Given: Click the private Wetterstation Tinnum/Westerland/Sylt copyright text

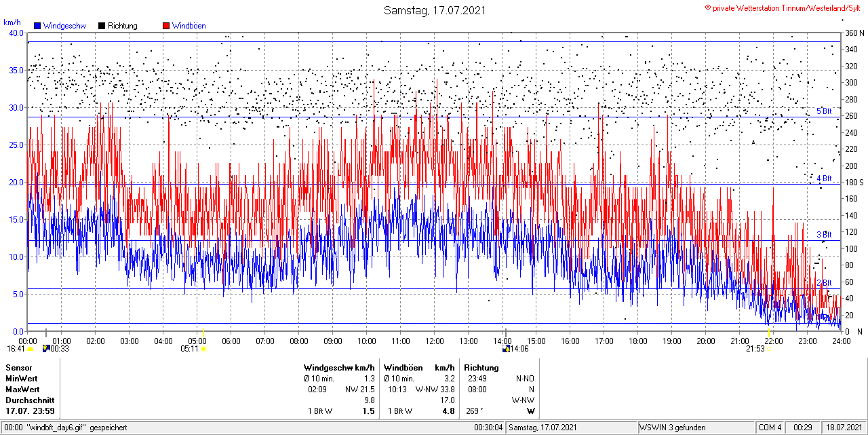Looking at the screenshot, I should 783,7.
